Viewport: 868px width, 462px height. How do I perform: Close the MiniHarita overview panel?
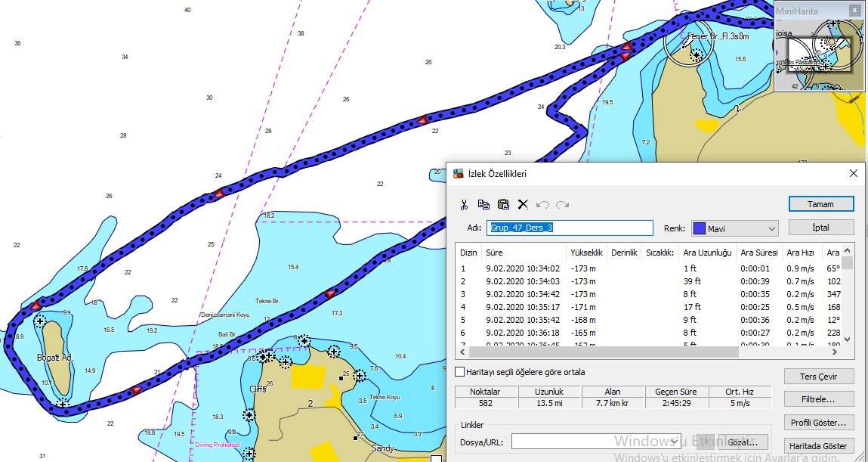click(x=854, y=11)
